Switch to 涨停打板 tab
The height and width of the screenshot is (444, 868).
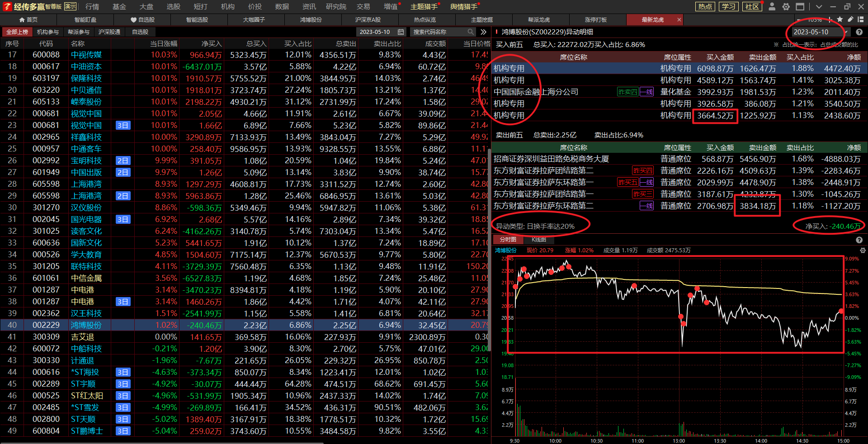pos(596,20)
